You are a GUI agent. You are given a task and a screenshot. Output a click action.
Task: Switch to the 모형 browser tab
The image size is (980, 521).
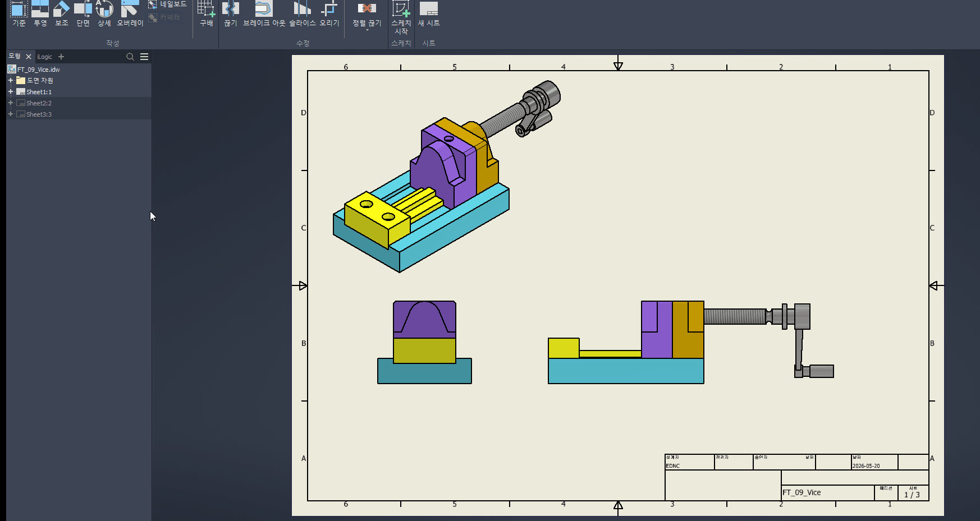[x=15, y=56]
